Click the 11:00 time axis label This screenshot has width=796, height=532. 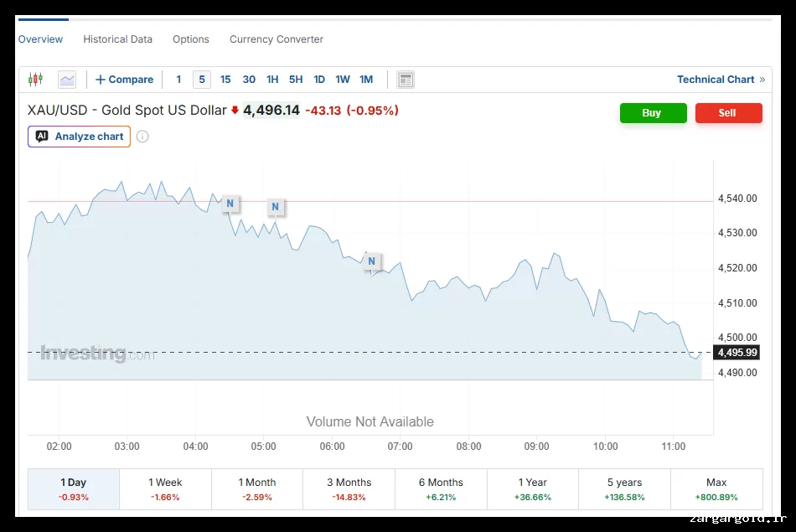[x=673, y=447]
